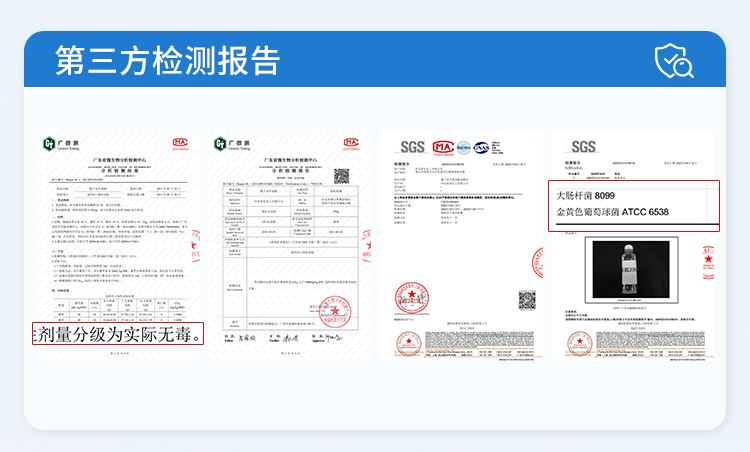
Task: Click the 第三方检测报告 header title
Action: pyautogui.click(x=167, y=61)
